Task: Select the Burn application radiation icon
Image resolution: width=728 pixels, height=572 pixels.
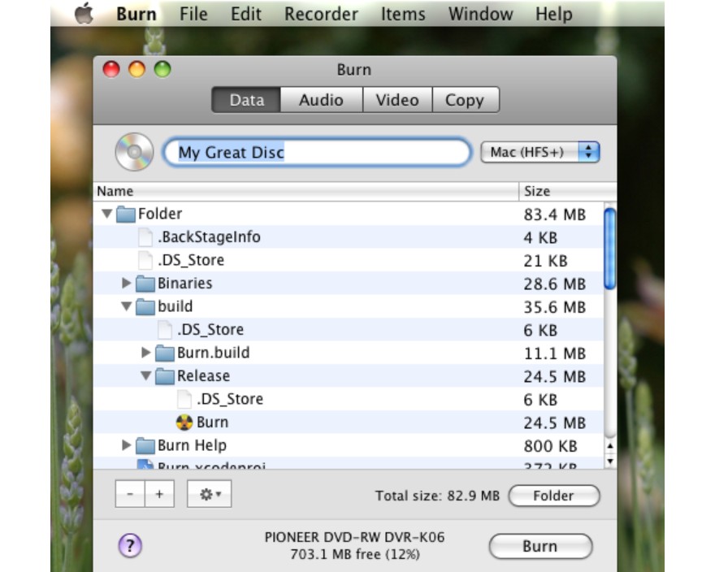Action: [x=184, y=422]
